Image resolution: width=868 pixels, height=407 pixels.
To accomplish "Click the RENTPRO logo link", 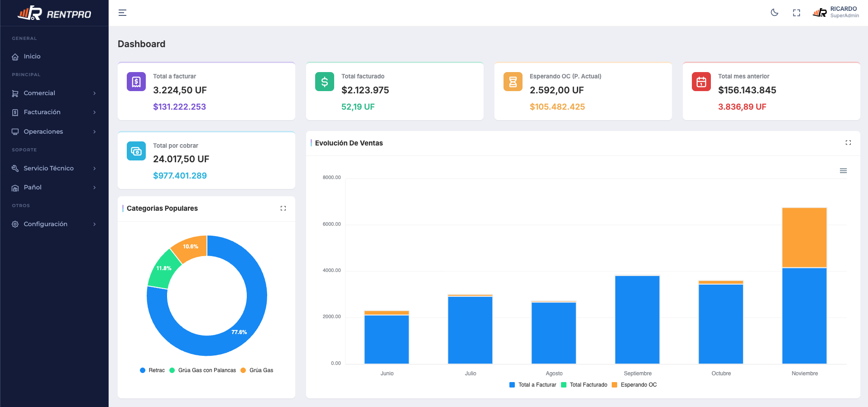I will click(54, 13).
